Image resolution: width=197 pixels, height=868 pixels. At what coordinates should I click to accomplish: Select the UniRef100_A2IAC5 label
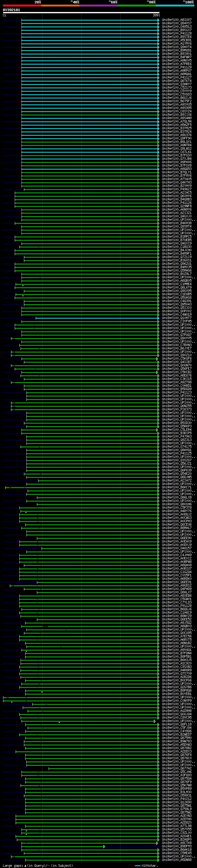click(x=177, y=192)
